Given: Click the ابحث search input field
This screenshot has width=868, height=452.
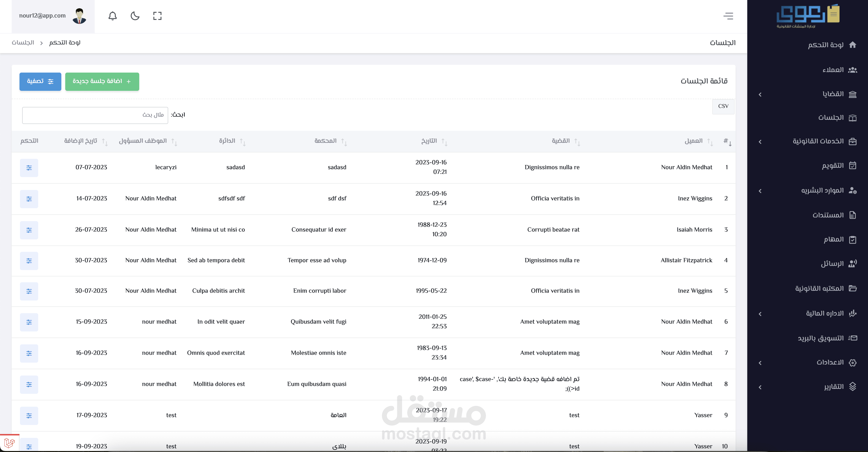Looking at the screenshot, I should pos(95,115).
